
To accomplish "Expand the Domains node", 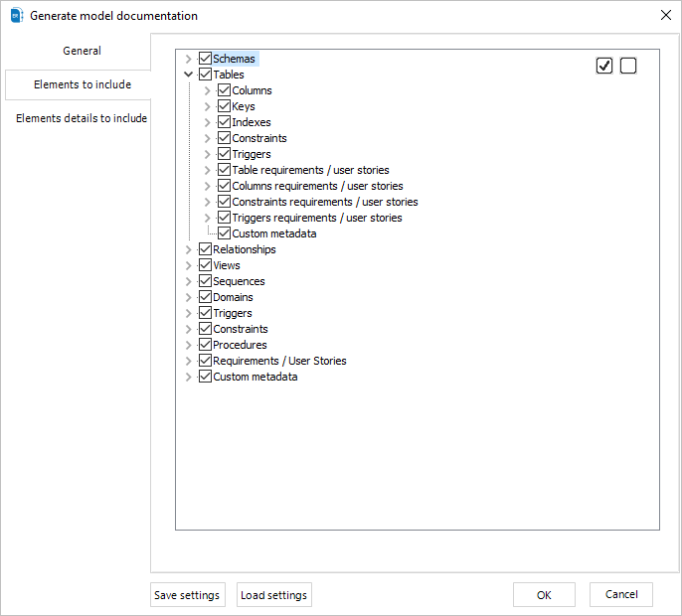I will click(188, 297).
